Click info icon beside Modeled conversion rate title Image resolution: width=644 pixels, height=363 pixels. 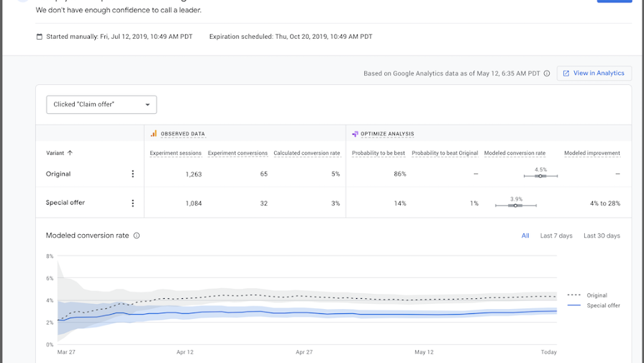coord(137,236)
